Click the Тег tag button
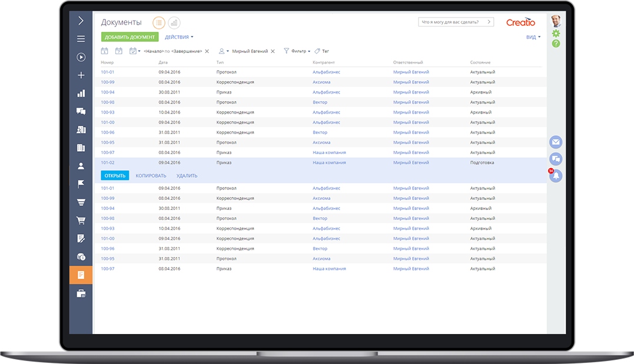Image resolution: width=634 pixels, height=364 pixels. click(x=322, y=51)
